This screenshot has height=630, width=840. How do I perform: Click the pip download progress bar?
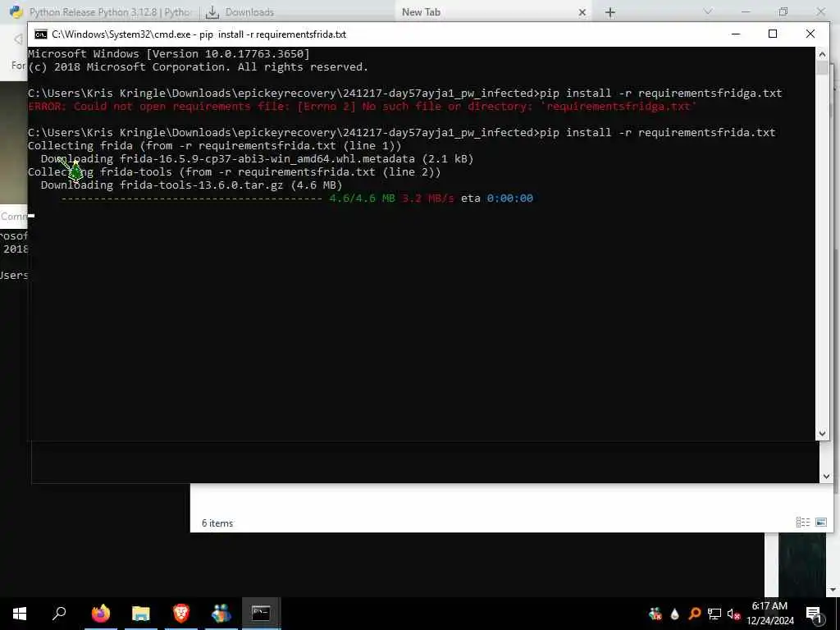[x=192, y=199]
